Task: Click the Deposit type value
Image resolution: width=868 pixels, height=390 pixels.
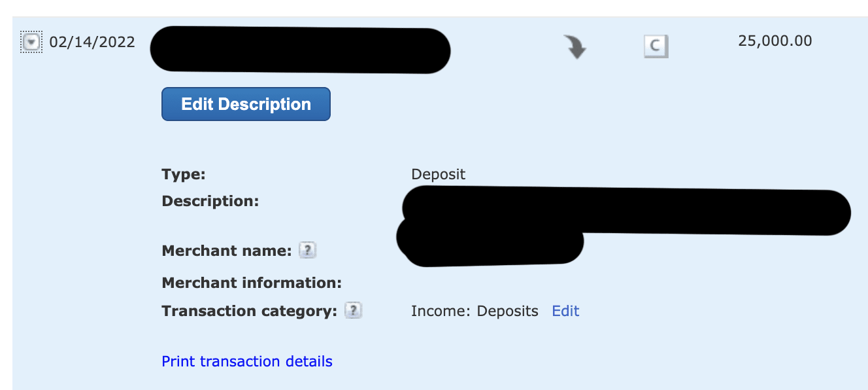Action: [x=438, y=175]
